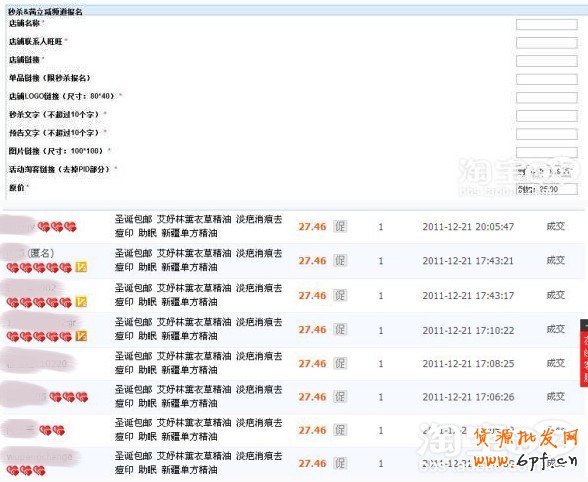Click the 成交 status in the 17:43:21 row
Viewport: 588px width, 482px height.
555,260
